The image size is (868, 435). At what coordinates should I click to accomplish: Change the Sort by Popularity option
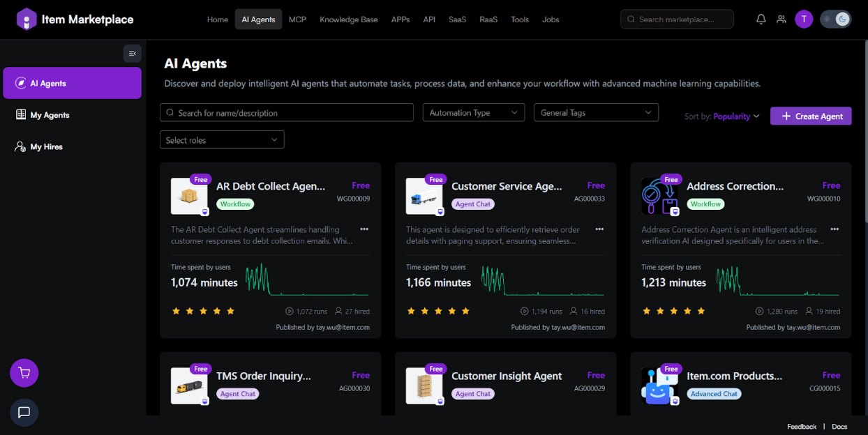(x=735, y=116)
